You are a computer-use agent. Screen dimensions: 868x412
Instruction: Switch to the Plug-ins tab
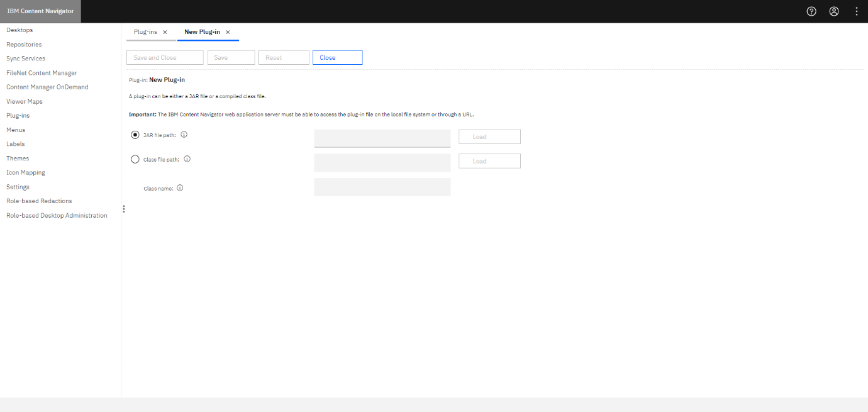[146, 31]
